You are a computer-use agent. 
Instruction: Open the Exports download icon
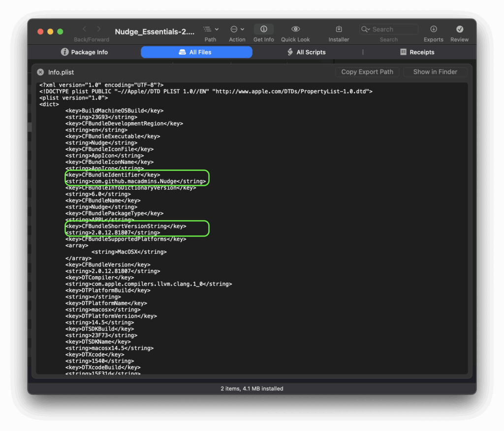433,30
